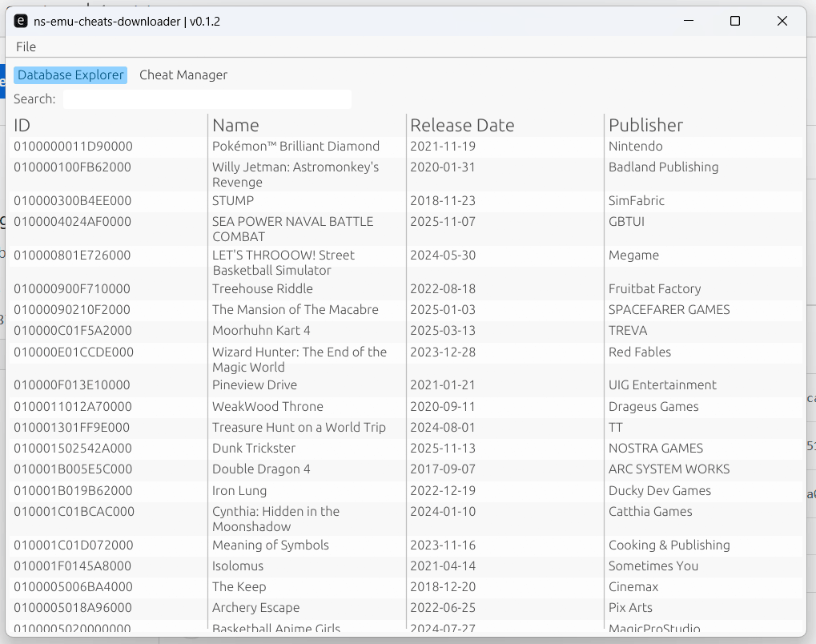This screenshot has width=816, height=644.
Task: Sort by the ID column header
Action: [22, 126]
